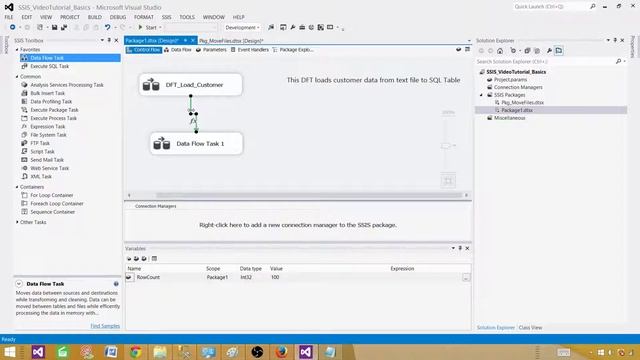Viewport: 640px width, 360px height.
Task: Switch to Pkg_MoveFiles.dtsx design tab
Action: (x=231, y=41)
